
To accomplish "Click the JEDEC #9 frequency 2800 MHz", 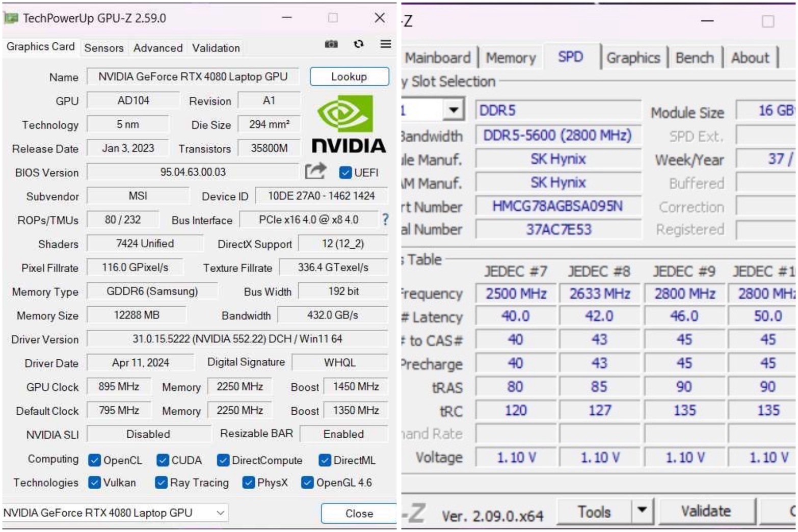I will pos(684,294).
